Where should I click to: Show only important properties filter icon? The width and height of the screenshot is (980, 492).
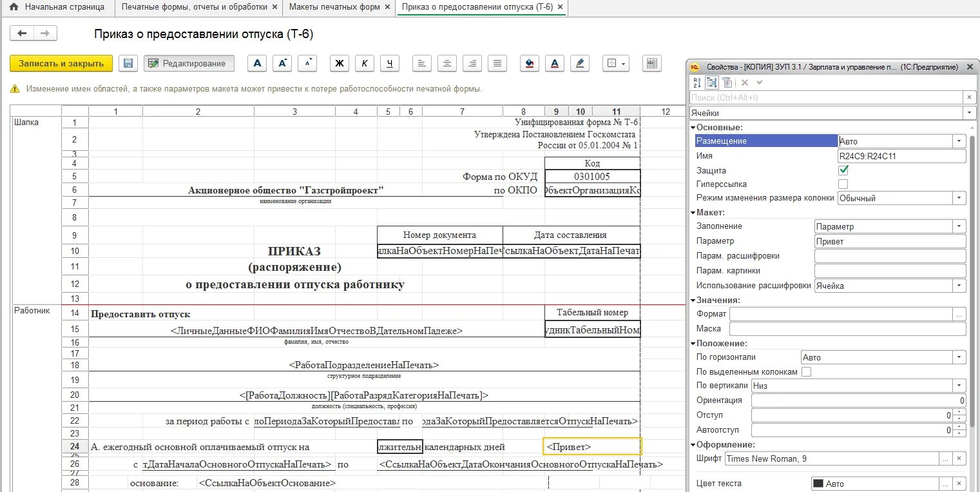(x=727, y=83)
